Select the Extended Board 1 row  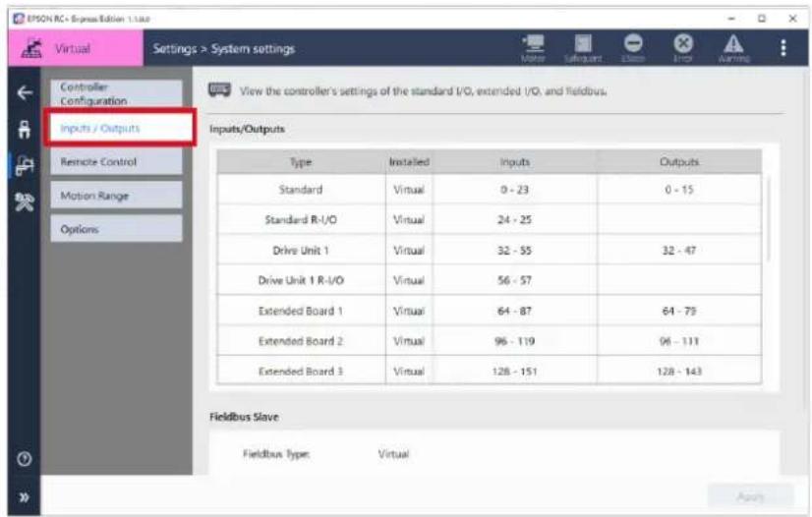click(490, 311)
